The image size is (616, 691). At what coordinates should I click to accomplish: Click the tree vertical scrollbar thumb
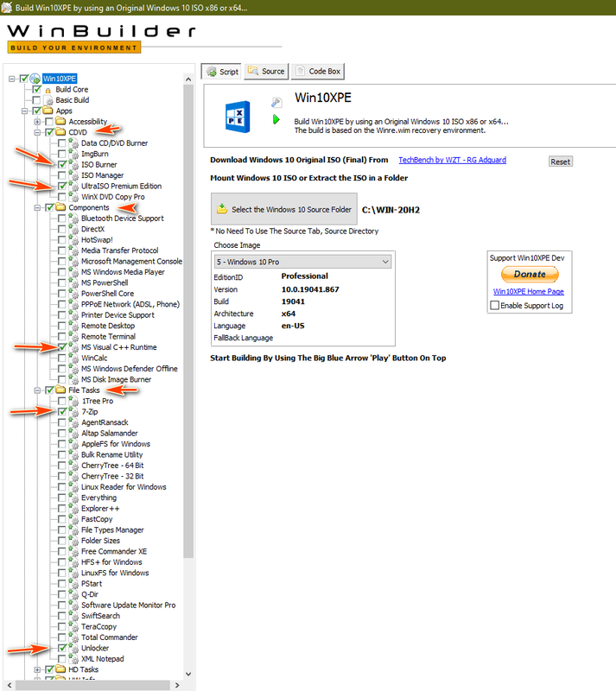(188, 321)
